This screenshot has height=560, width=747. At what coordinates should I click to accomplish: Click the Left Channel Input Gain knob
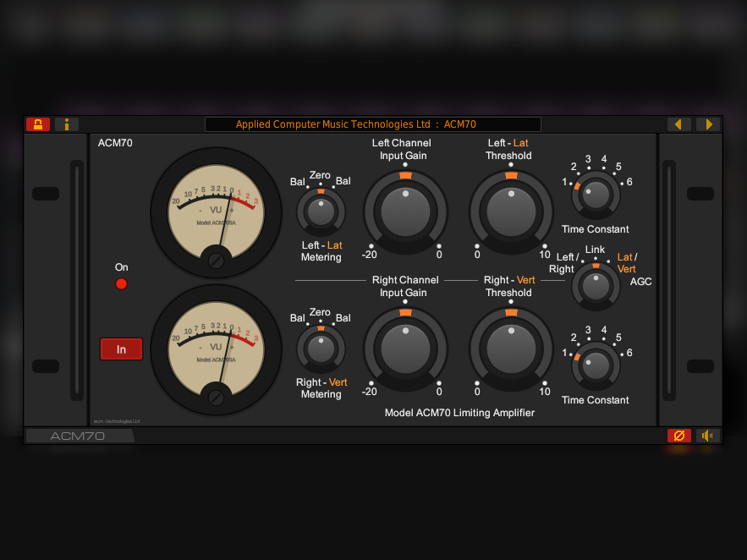tap(405, 211)
